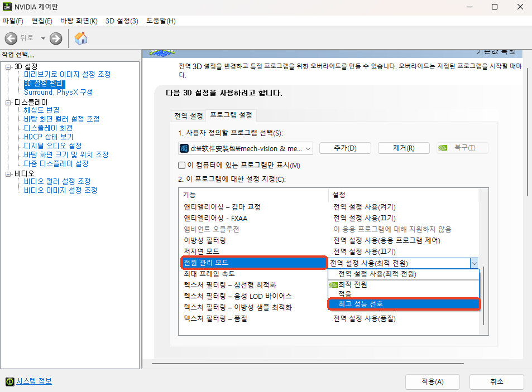Open 파일(F) menu
Viewport: 532px width, 392px height.
[12, 21]
